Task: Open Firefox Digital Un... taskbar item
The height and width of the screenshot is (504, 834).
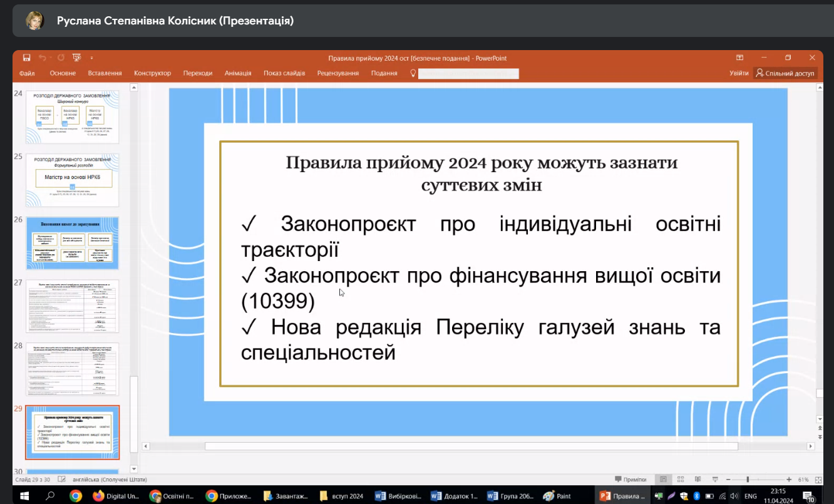Action: point(116,496)
